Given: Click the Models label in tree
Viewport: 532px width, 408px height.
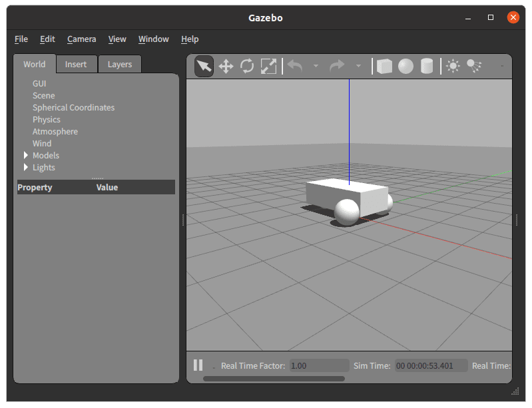Looking at the screenshot, I should tap(46, 155).
